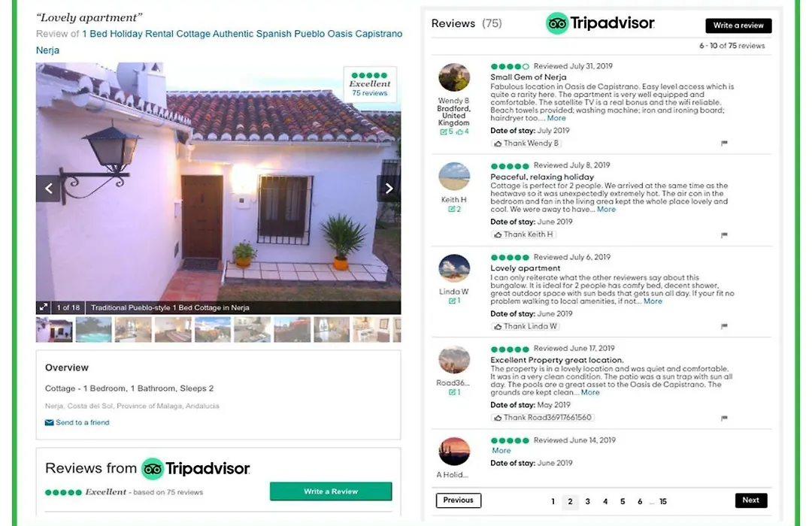Expand Keith H's review with More

click(x=606, y=209)
